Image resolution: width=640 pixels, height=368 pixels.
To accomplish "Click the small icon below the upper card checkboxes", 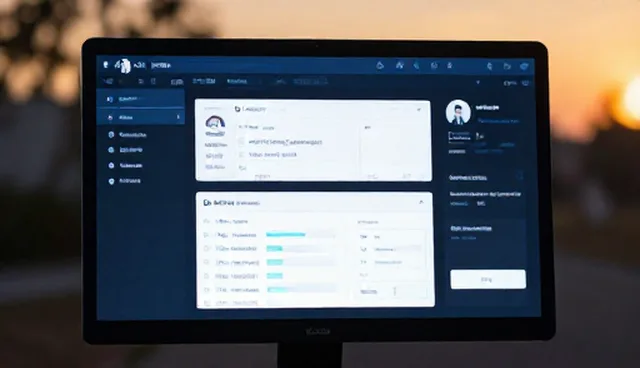I will [x=242, y=167].
